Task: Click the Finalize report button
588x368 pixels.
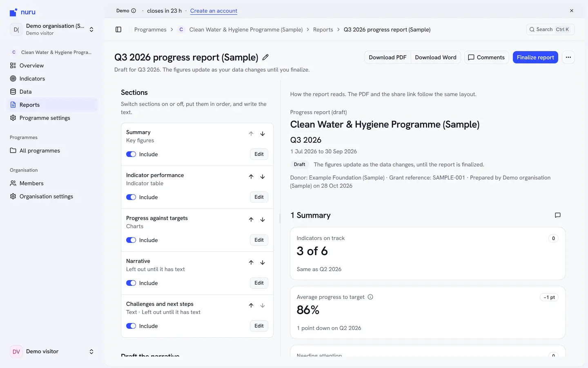Action: pyautogui.click(x=535, y=57)
